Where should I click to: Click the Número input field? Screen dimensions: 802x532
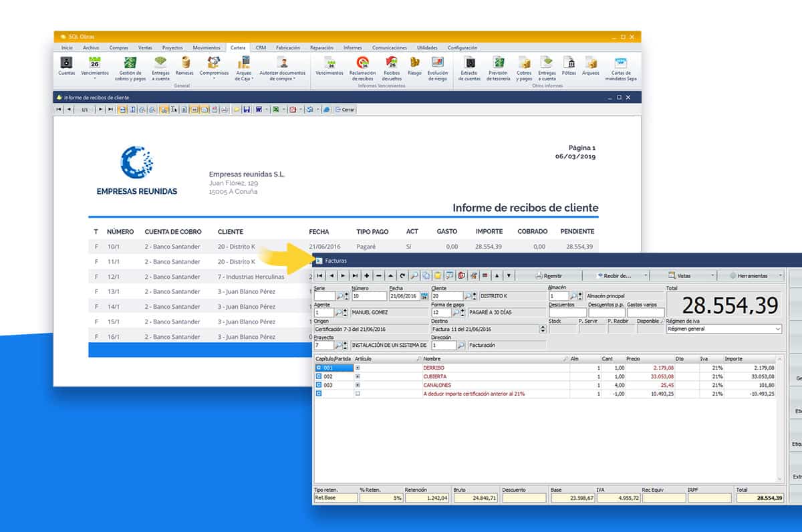[368, 296]
